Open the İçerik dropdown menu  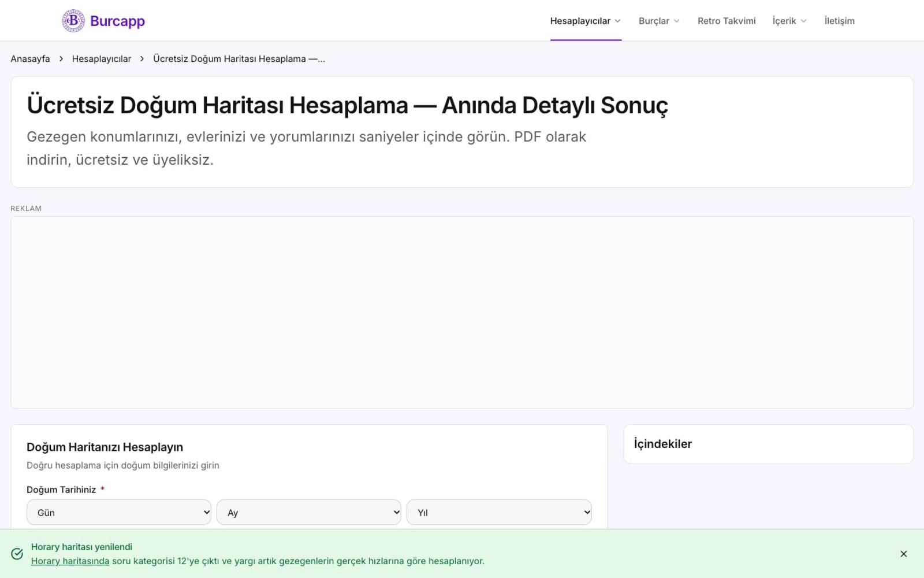(x=789, y=21)
